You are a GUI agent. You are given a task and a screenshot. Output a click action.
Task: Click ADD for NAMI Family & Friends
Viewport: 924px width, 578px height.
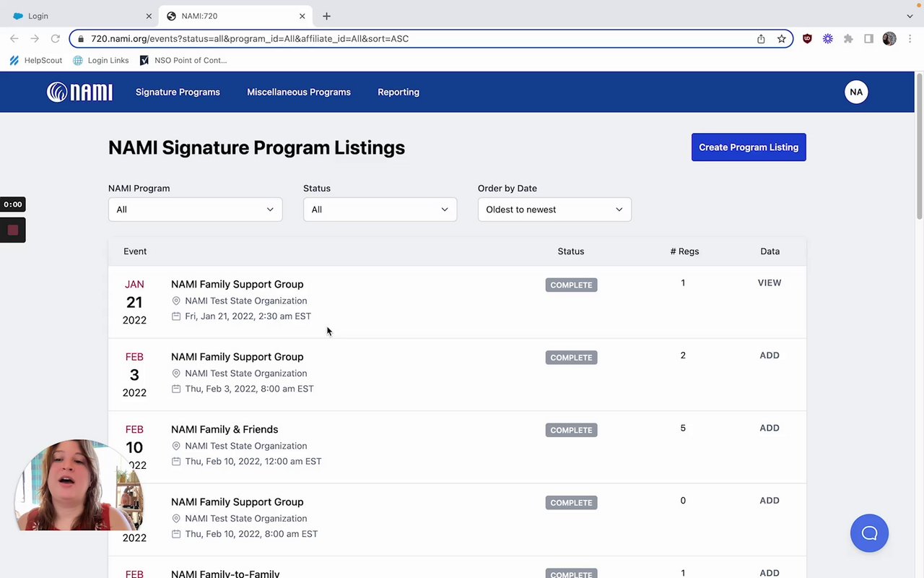[770, 428]
